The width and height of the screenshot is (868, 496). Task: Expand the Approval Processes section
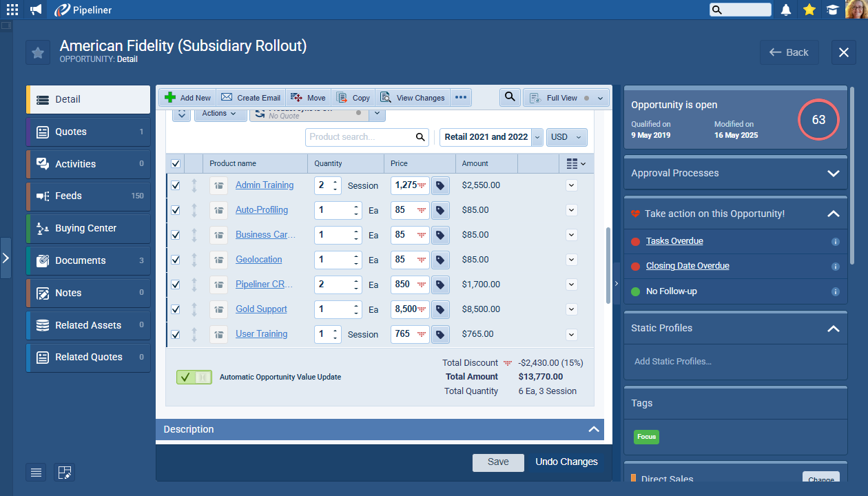[x=833, y=174]
